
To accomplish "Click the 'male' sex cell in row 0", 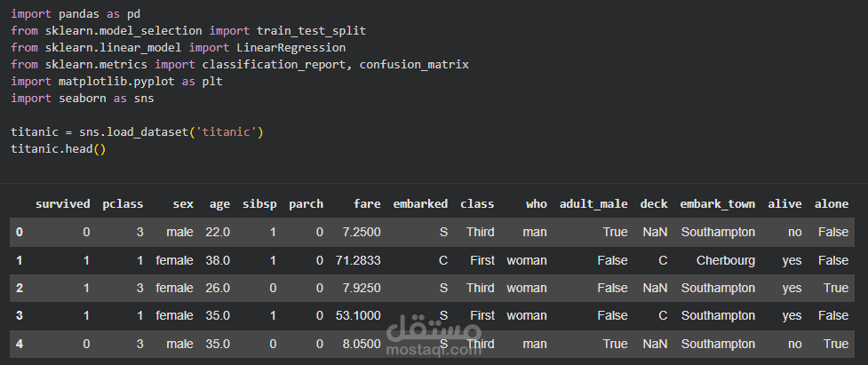I will (180, 233).
